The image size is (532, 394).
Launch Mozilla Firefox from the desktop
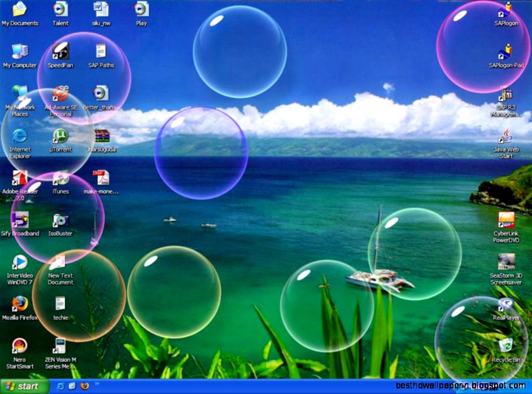point(21,303)
